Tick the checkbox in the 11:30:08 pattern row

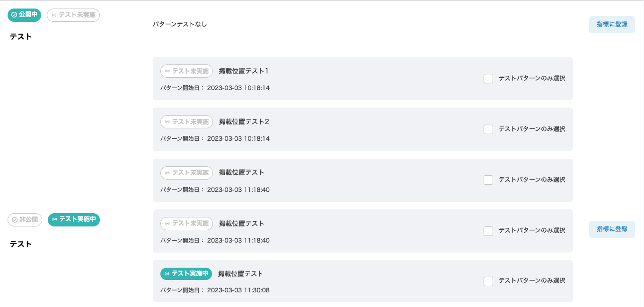point(488,281)
